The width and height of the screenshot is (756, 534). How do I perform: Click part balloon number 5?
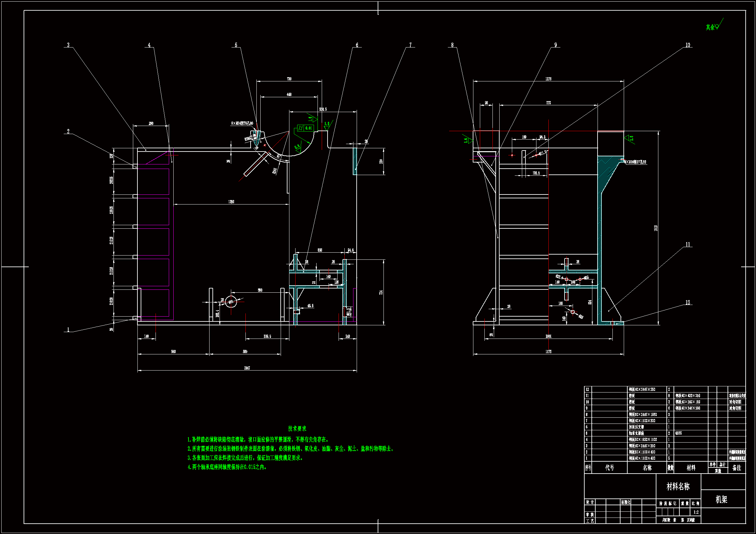(236, 45)
